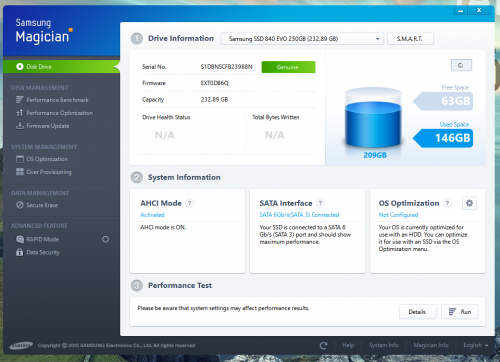500x362 pixels.
Task: Run the performance test
Action: pyautogui.click(x=460, y=312)
